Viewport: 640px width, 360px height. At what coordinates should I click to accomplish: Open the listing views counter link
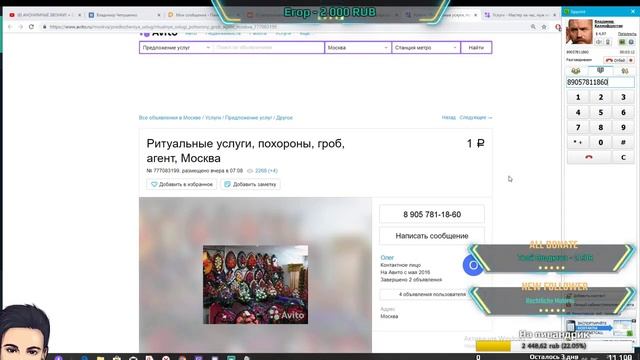tap(266, 171)
